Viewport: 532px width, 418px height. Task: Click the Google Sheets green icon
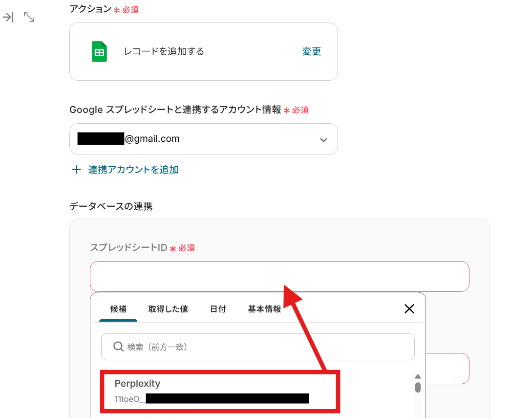click(99, 52)
